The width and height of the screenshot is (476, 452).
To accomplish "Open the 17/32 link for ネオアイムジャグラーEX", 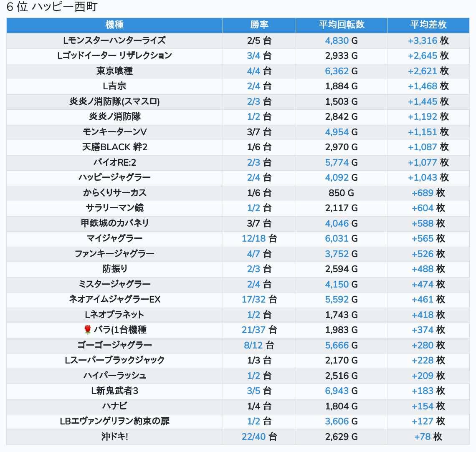I will point(253,300).
